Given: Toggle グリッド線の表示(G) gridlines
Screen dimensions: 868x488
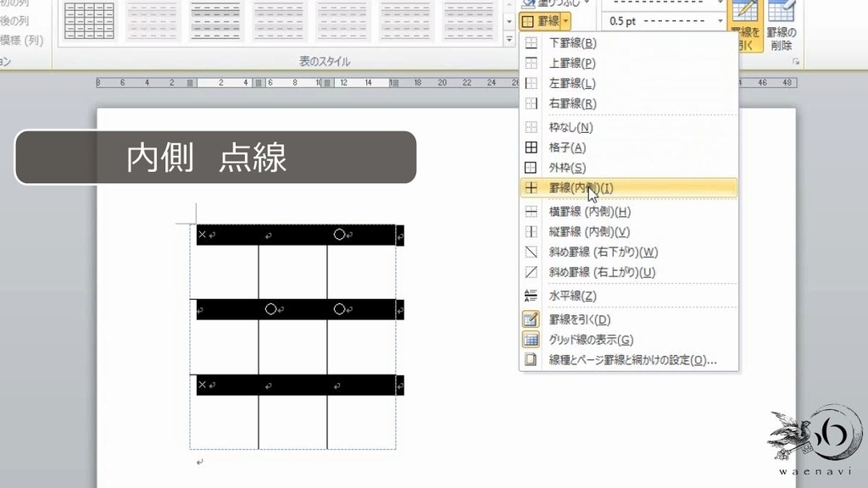Looking at the screenshot, I should (629, 340).
